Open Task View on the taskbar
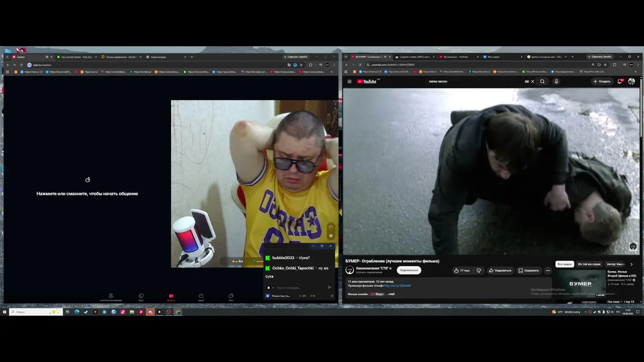The height and width of the screenshot is (362, 644). [x=67, y=312]
